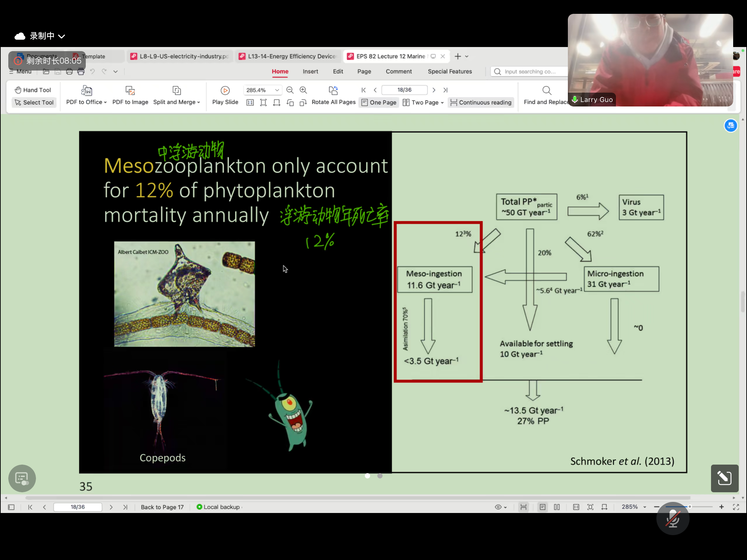Viewport: 747px width, 560px height.
Task: Select the Hand Tool
Action: point(33,90)
